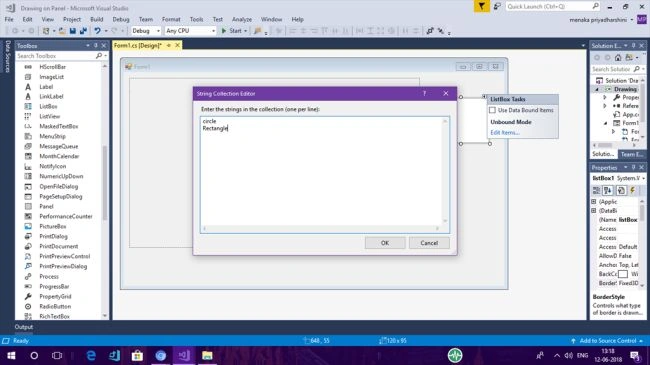Open the Any CPU platform dropdown
Screen dimensions: 650x365
click(190, 31)
